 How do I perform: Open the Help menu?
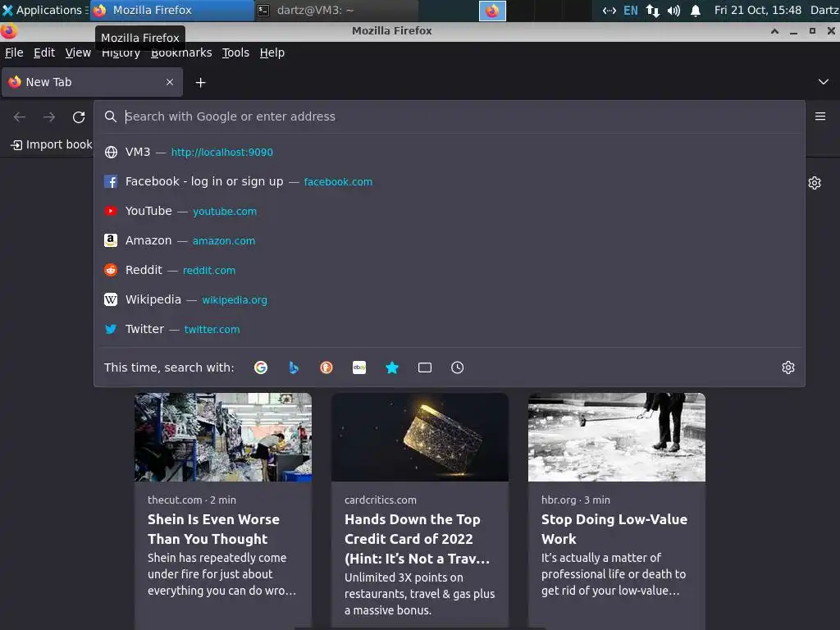coord(272,52)
